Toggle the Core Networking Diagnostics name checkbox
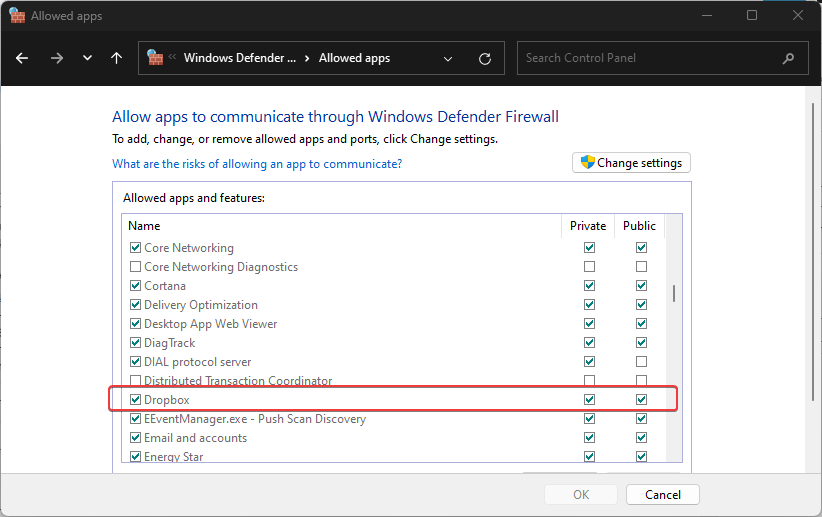This screenshot has height=517, width=822. pyautogui.click(x=135, y=266)
